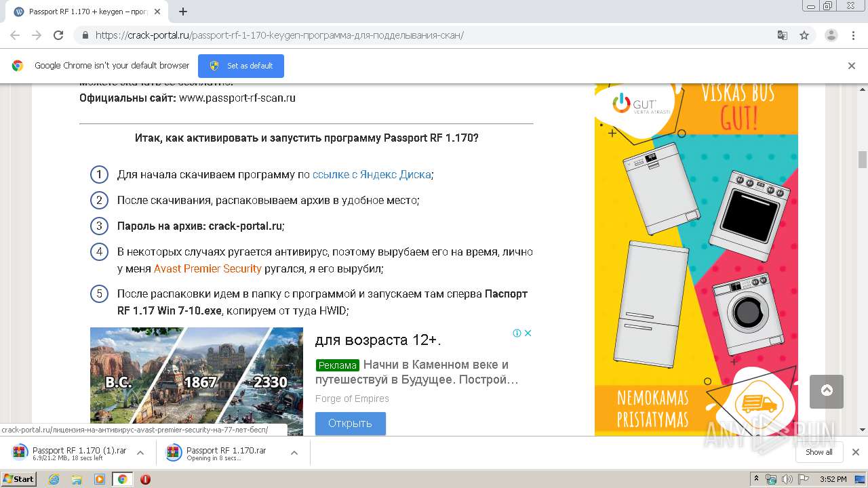Open the Chrome three-dot menu

(x=852, y=35)
